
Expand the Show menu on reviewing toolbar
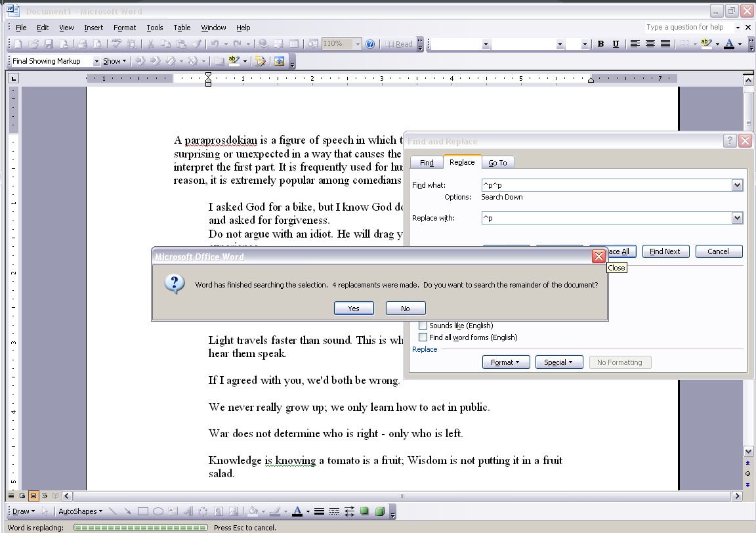pos(114,61)
